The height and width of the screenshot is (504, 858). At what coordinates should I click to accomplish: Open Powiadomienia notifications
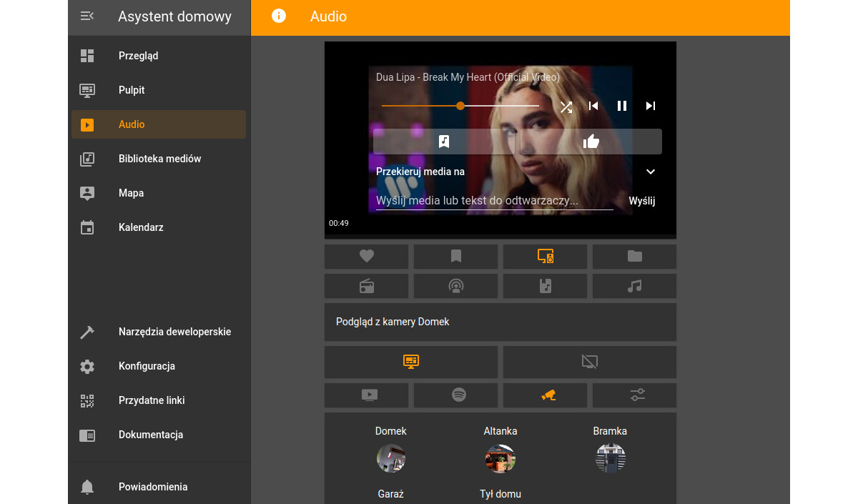(x=159, y=487)
